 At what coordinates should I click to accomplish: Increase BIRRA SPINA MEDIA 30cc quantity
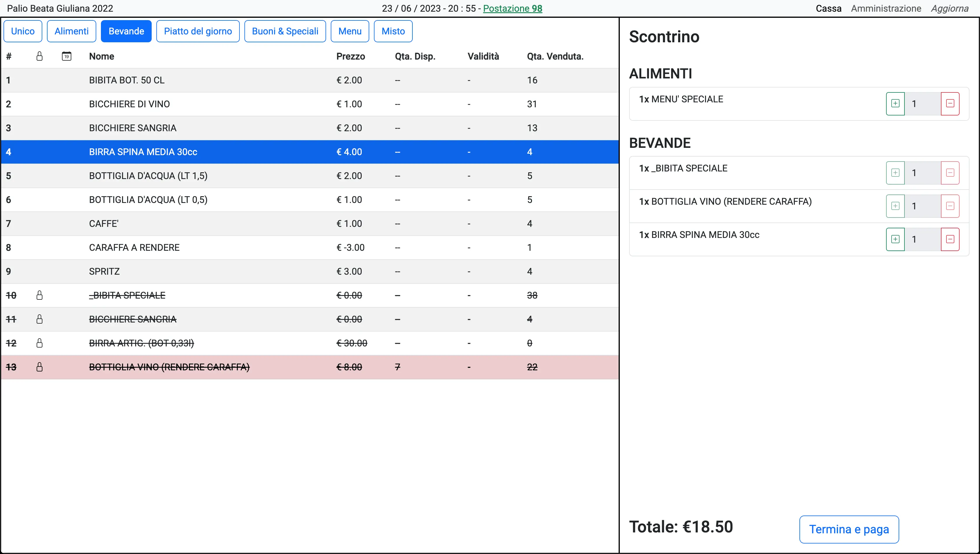pyautogui.click(x=895, y=239)
